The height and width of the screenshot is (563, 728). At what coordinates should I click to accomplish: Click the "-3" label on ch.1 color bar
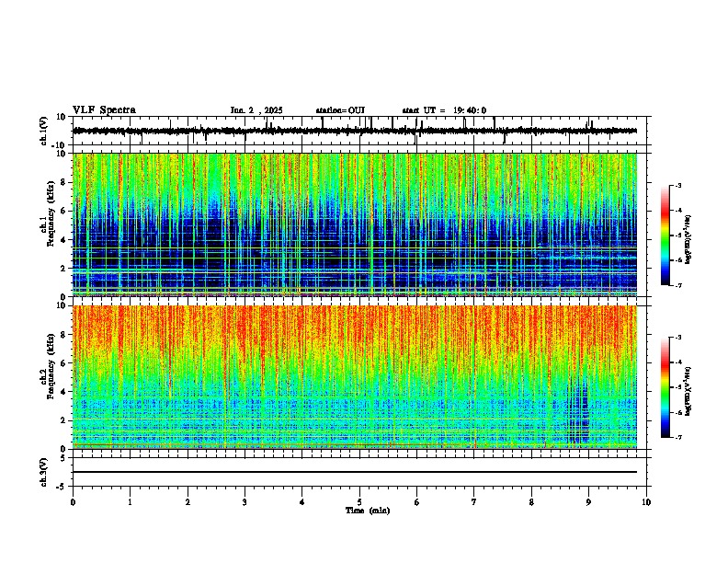tap(678, 185)
